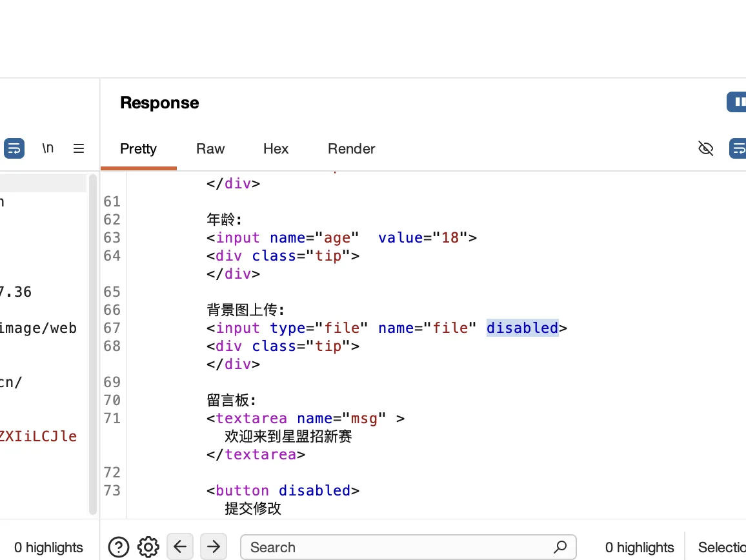Click the split layout icon beside Response
The height and width of the screenshot is (560, 746).
tap(738, 102)
